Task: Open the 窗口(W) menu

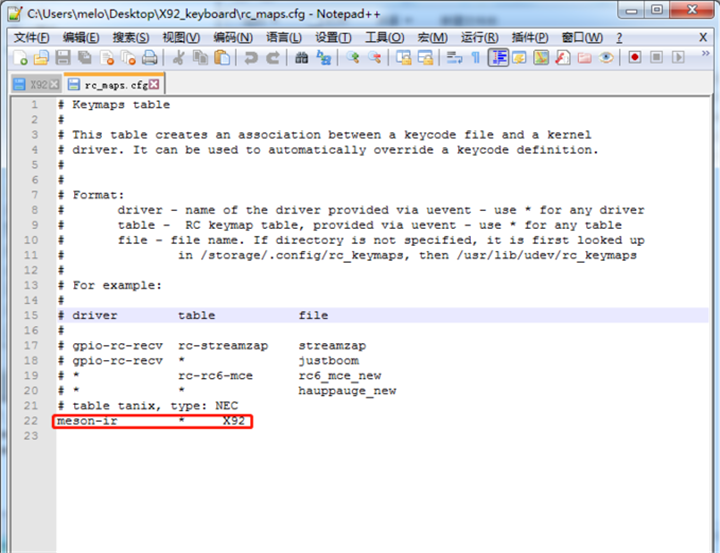Action: coord(582,38)
